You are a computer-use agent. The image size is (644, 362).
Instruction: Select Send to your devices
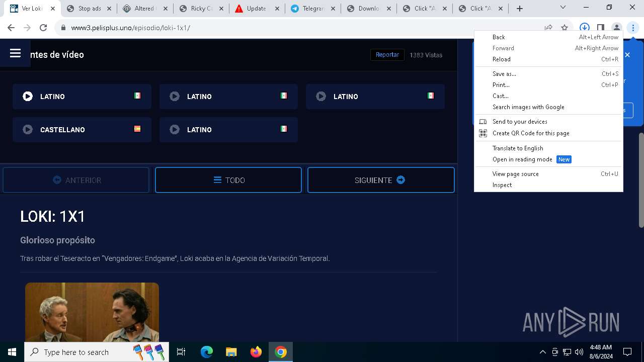point(548,122)
